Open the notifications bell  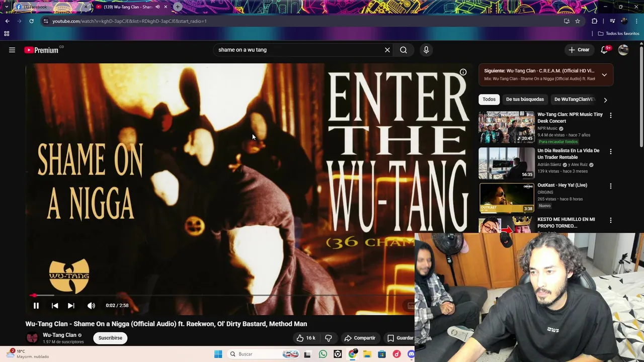click(x=605, y=50)
